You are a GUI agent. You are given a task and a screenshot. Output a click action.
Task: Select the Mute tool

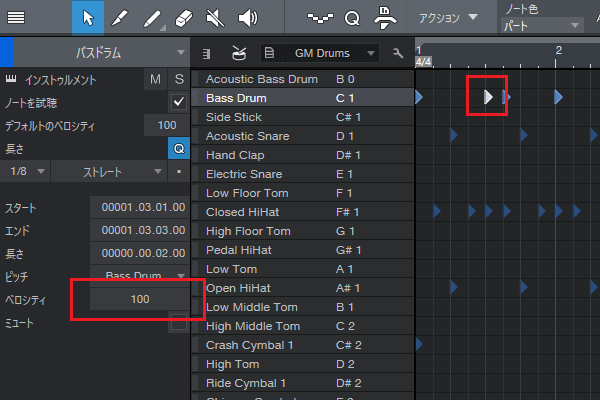coord(214,18)
